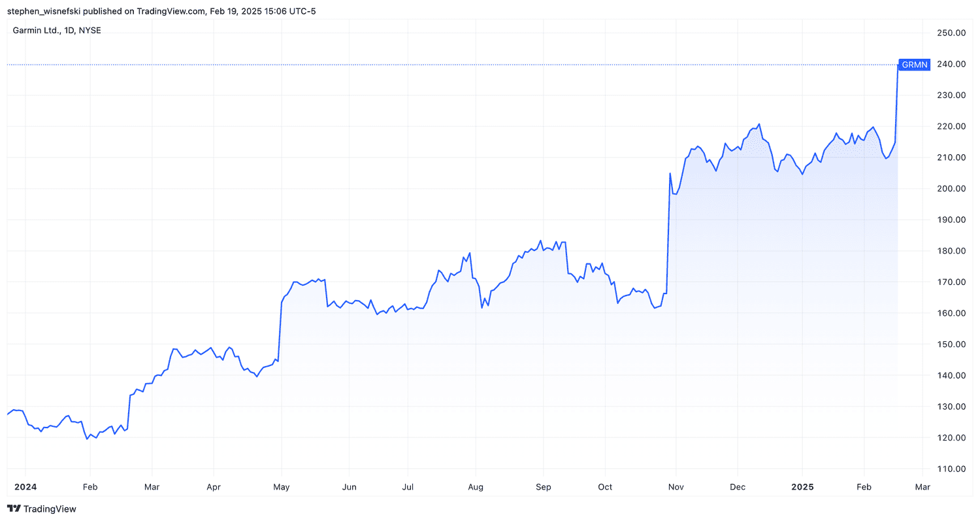
Task: Click the Apr time axis label
Action: (214, 487)
